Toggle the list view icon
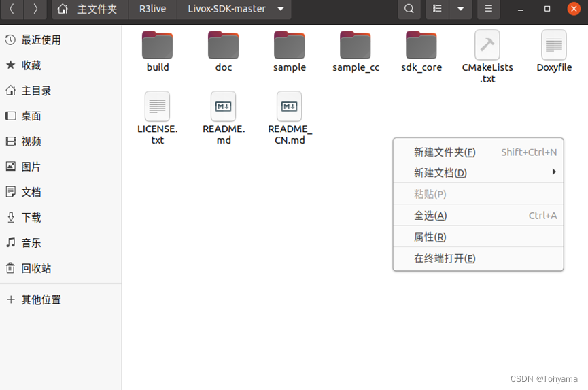The height and width of the screenshot is (390, 588). coord(437,9)
